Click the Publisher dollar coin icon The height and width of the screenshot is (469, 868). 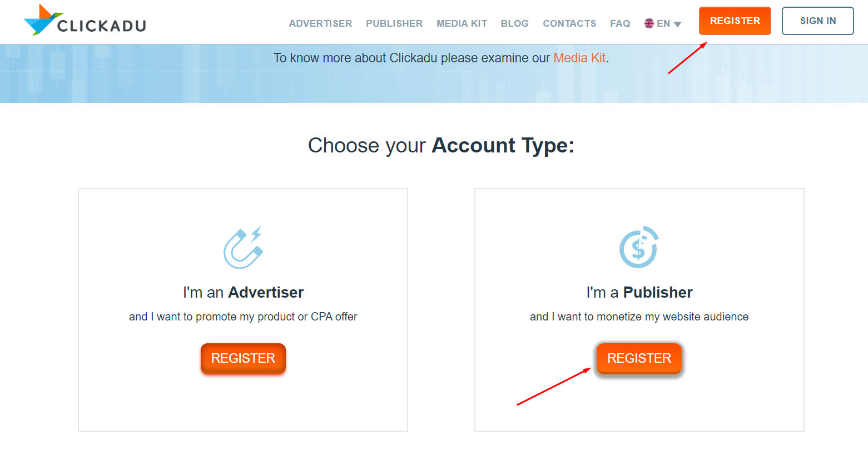point(639,247)
